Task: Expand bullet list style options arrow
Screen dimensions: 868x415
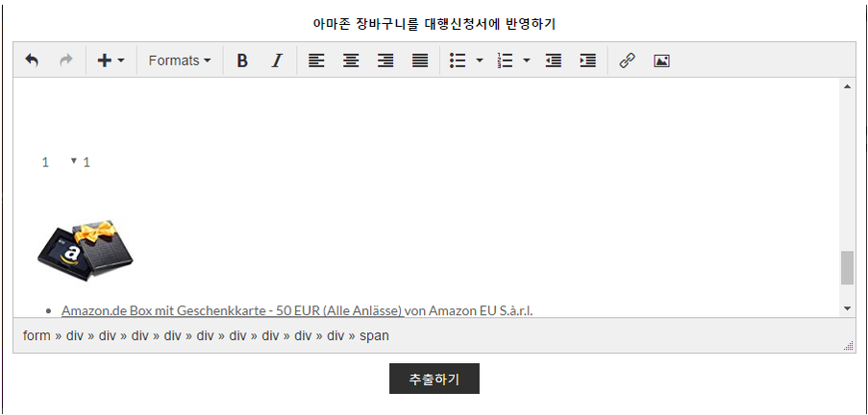Action: 480,61
